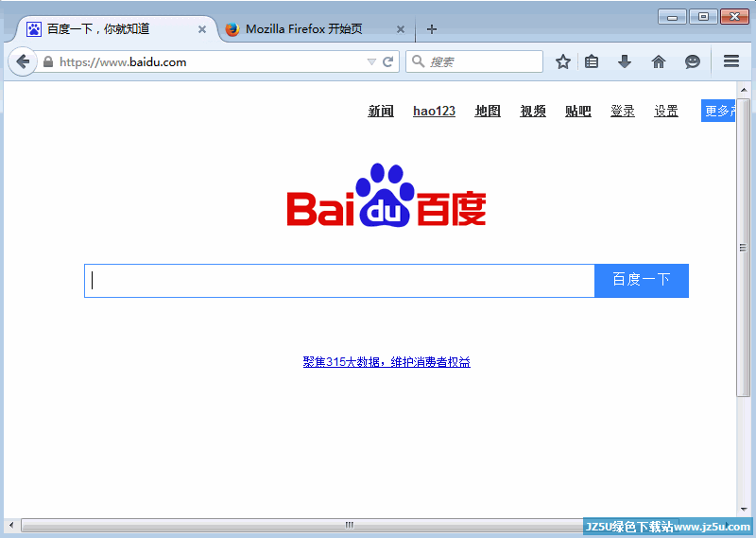This screenshot has height=538, width=756.
Task: Open the chat smiley icon
Action: point(693,61)
